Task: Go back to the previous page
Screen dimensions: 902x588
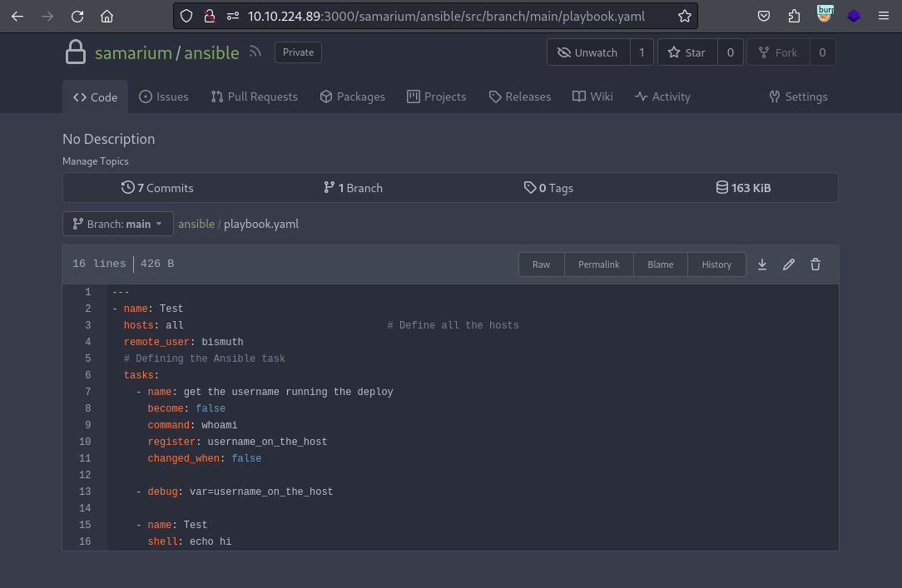Action: [x=17, y=16]
